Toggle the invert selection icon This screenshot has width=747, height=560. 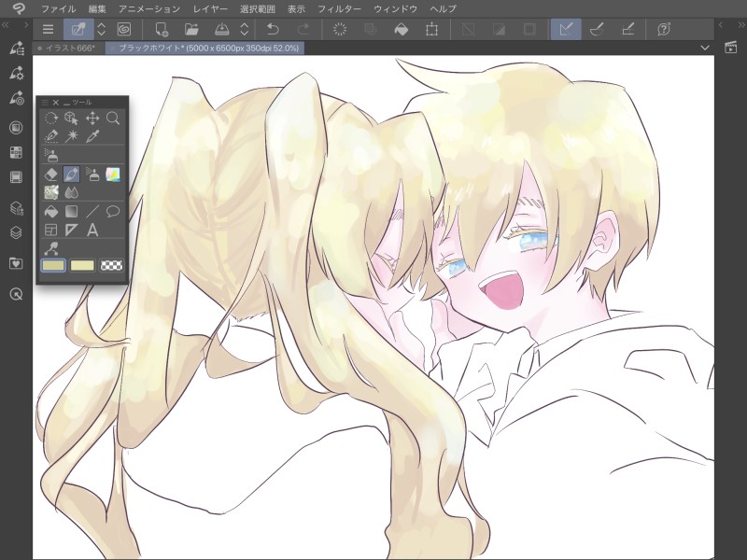[x=499, y=30]
